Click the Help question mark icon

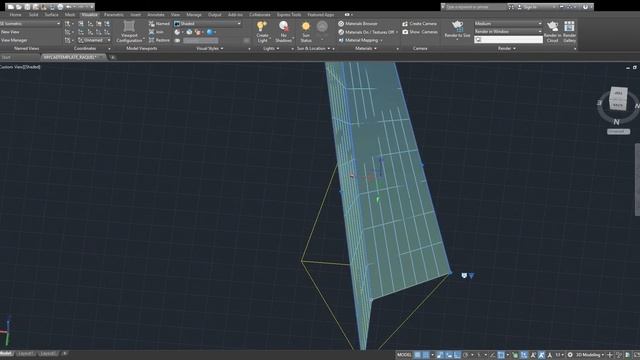585,7
